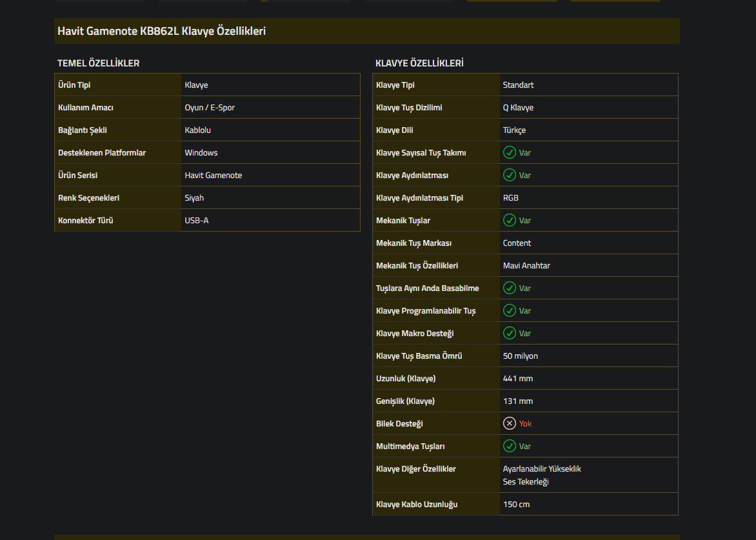756x540 pixels.
Task: Select the 441 mm value
Action: pyautogui.click(x=518, y=379)
